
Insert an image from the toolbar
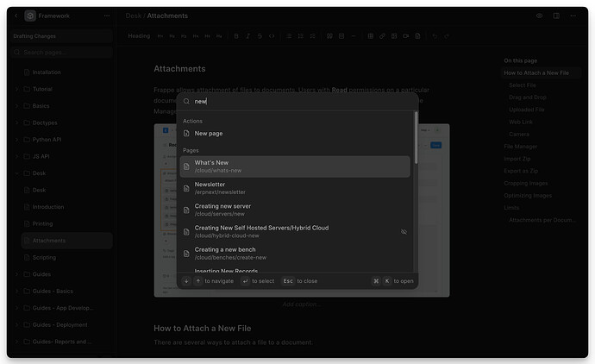(x=394, y=36)
